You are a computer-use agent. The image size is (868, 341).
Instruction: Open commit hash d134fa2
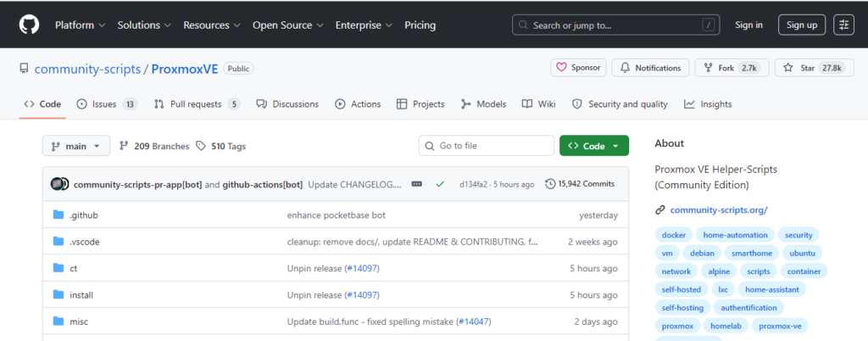[473, 184]
